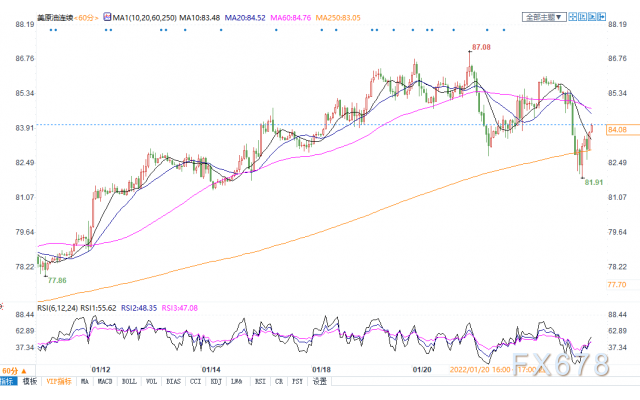Open the 全部主题 dropdown
The height and width of the screenshot is (400, 640).
(x=544, y=17)
